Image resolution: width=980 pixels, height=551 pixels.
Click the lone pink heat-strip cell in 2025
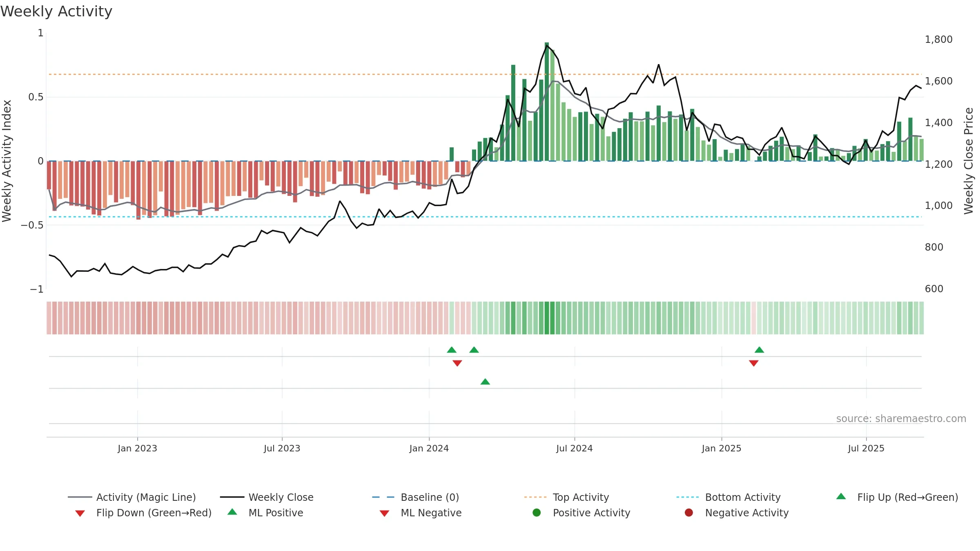[754, 318]
